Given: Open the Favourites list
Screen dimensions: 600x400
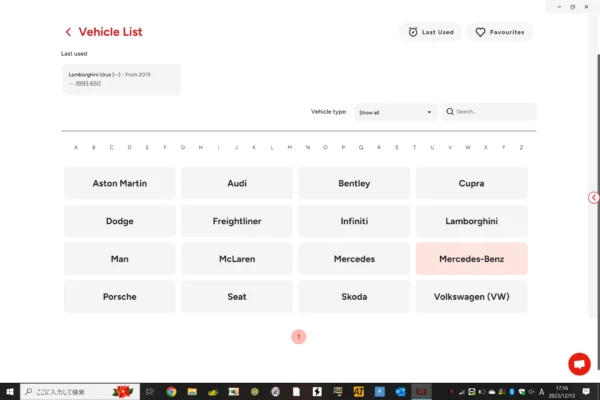Looking at the screenshot, I should click(500, 32).
